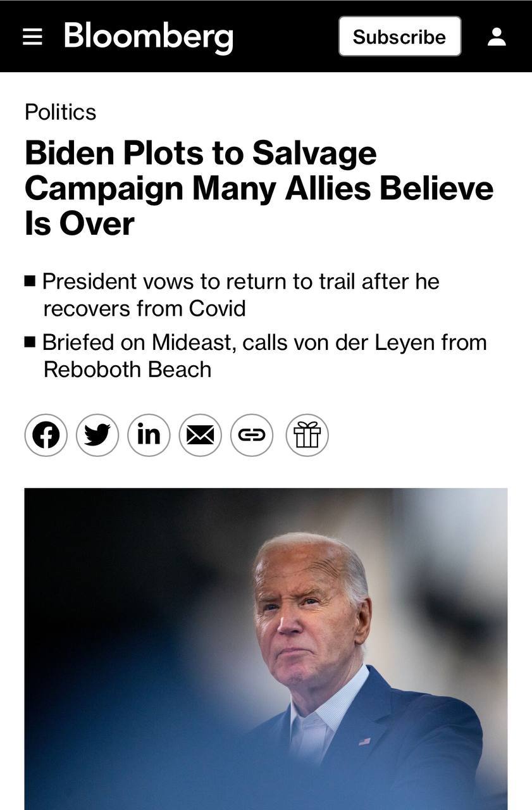Share the article on Twitter
This screenshot has width=532, height=810.
pyautogui.click(x=97, y=435)
